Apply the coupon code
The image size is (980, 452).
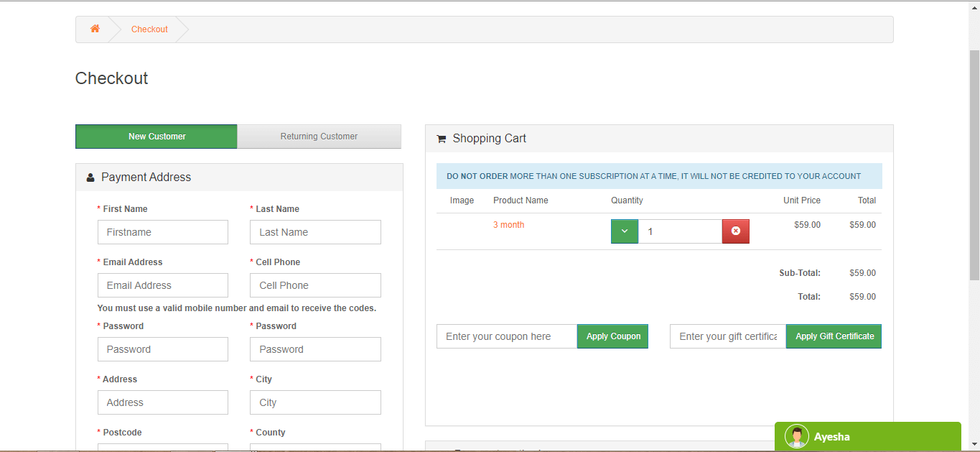(x=613, y=336)
